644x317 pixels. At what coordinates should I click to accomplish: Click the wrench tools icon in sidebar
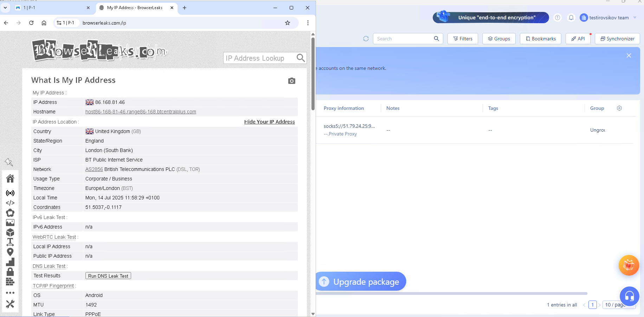[x=10, y=304]
